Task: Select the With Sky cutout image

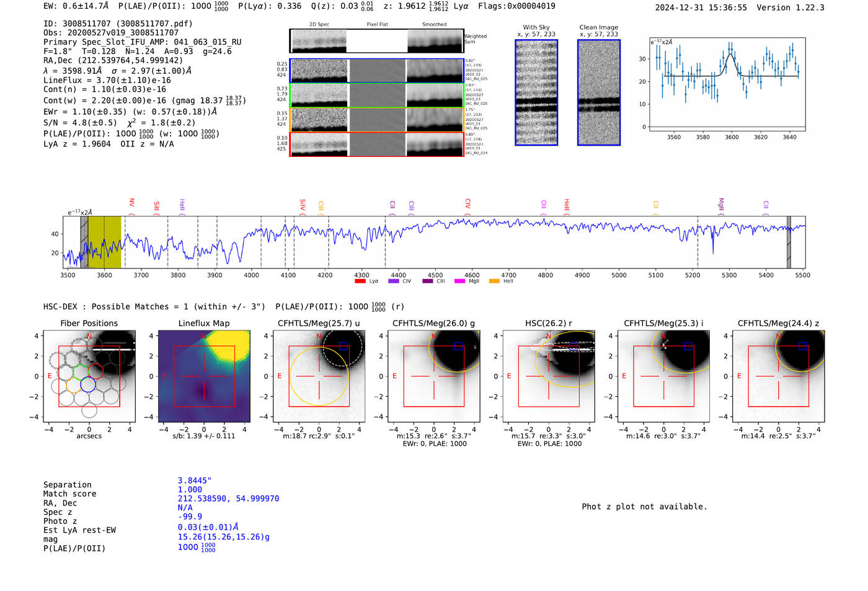Action: 536,92
